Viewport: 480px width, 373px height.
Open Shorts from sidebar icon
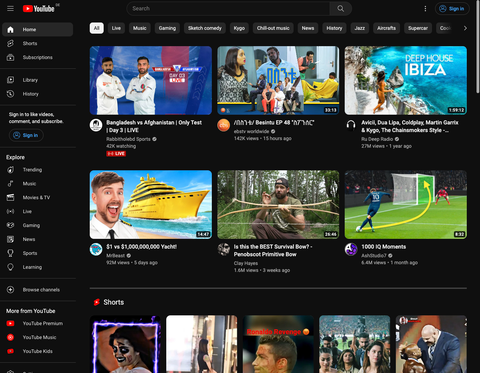point(10,43)
